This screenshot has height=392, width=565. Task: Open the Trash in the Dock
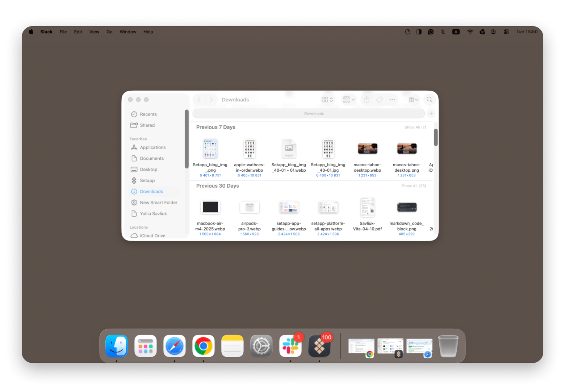pos(448,346)
